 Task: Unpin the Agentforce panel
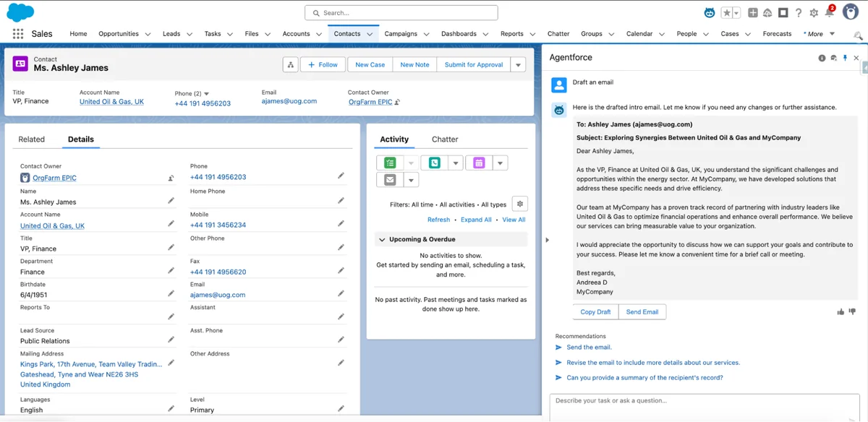point(845,58)
